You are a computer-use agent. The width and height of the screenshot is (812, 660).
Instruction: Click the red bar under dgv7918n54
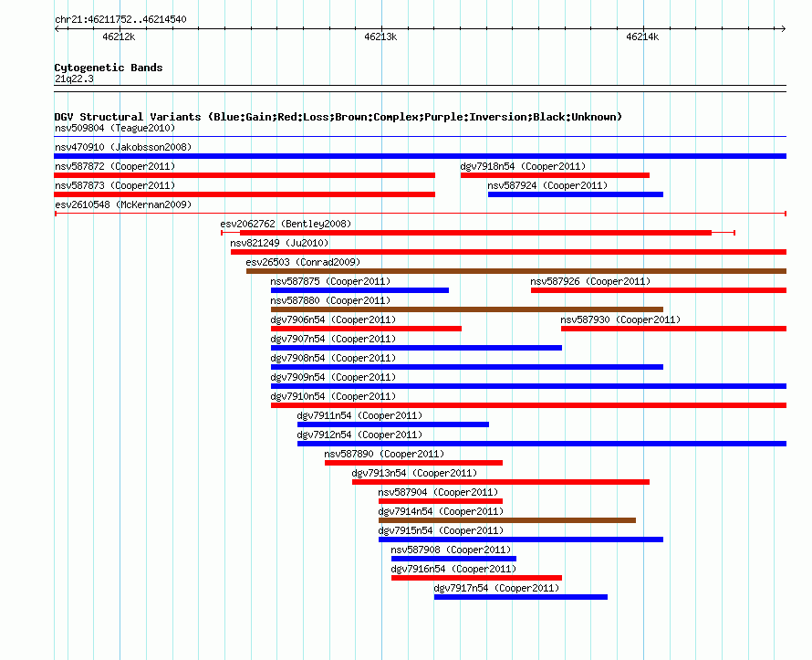point(555,175)
